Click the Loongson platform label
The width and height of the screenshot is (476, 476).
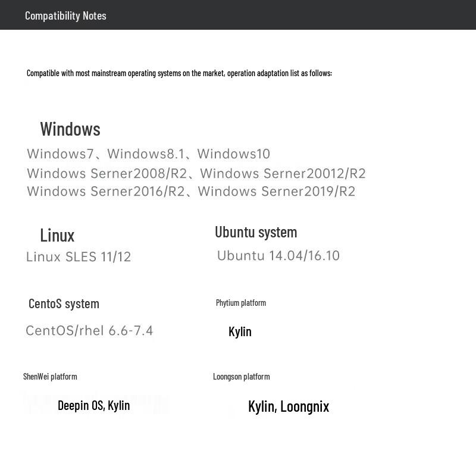242,377
